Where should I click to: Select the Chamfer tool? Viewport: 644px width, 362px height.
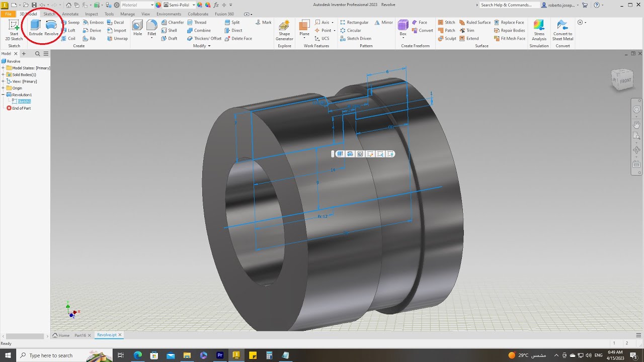(173, 23)
